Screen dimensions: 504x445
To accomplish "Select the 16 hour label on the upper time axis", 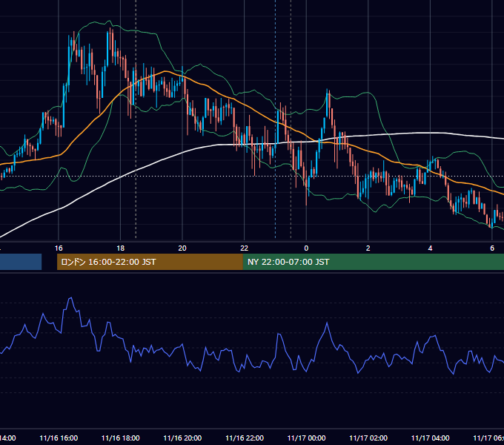I will [x=59, y=248].
